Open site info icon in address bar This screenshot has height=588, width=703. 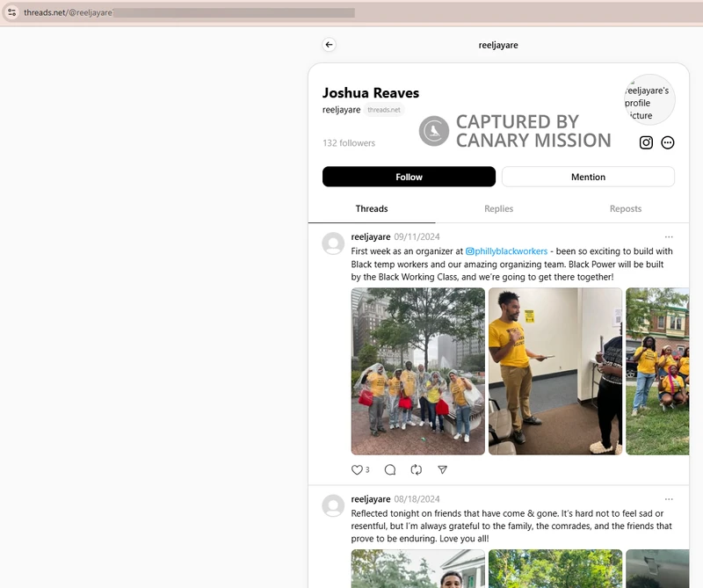[12, 12]
